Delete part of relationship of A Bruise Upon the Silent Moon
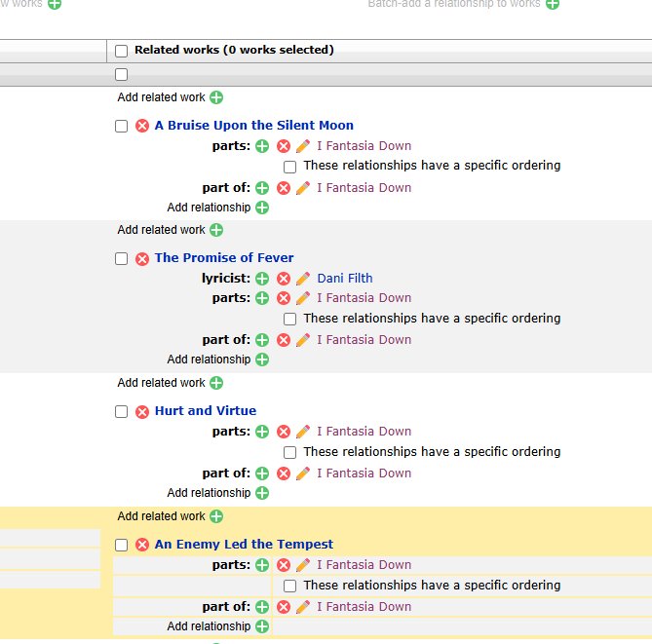 pyautogui.click(x=284, y=188)
